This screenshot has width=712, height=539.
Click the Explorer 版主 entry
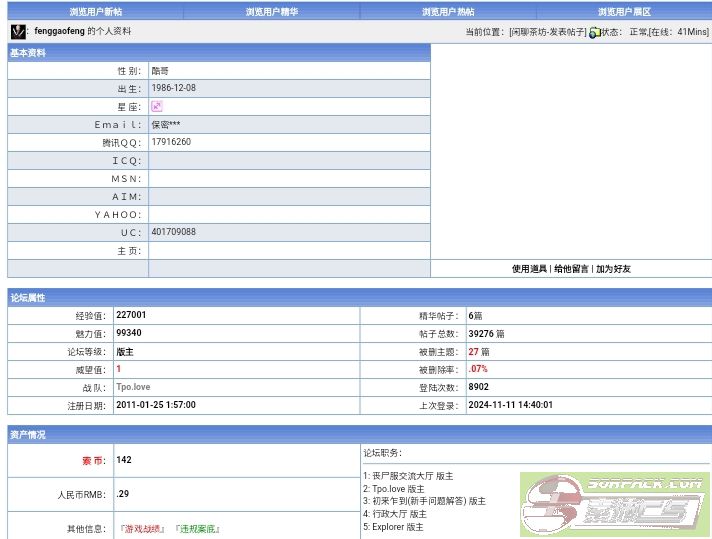click(x=393, y=526)
